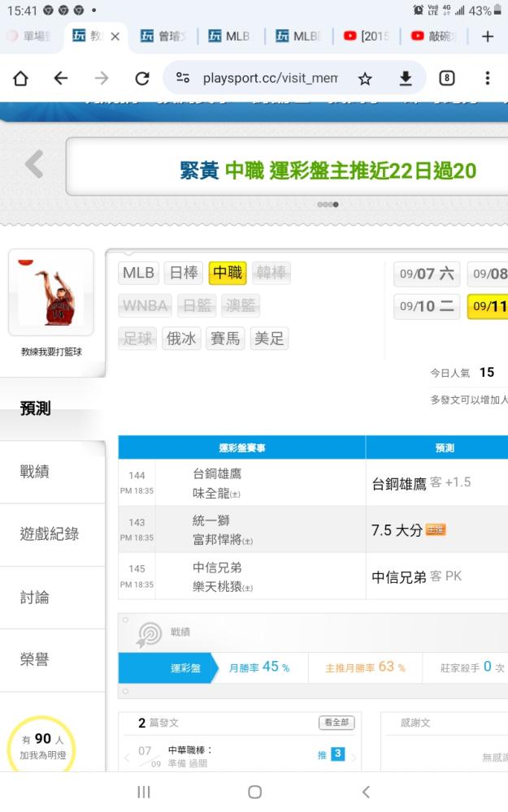Select the 賽馬 league filter
The image size is (508, 812).
(x=225, y=339)
